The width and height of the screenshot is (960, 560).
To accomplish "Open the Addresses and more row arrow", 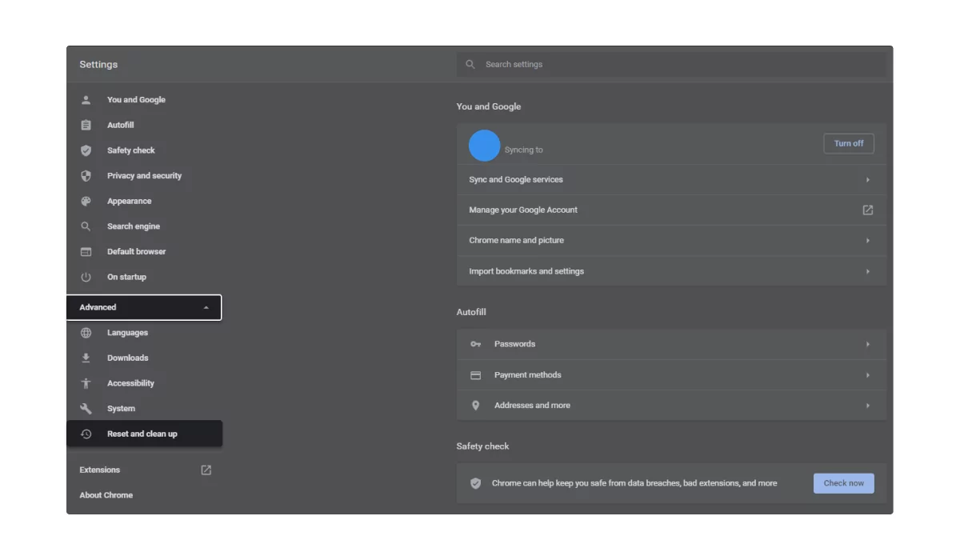I will coord(867,406).
